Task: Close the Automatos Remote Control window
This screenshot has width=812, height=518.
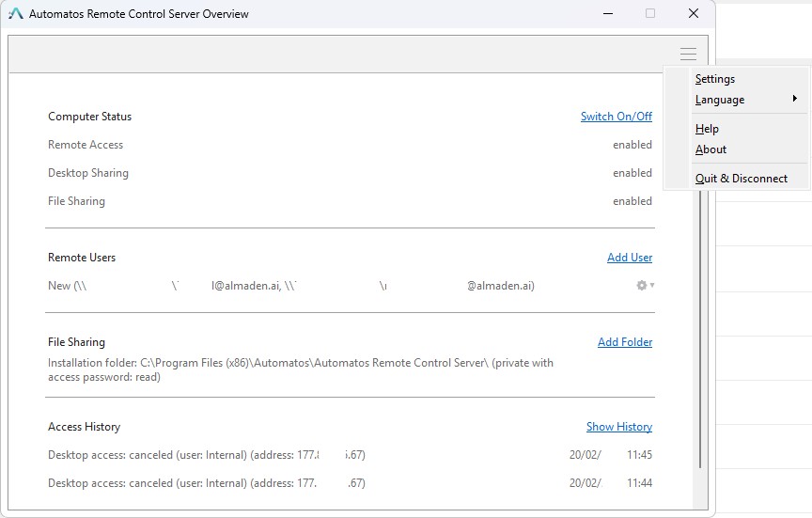Action: click(694, 13)
